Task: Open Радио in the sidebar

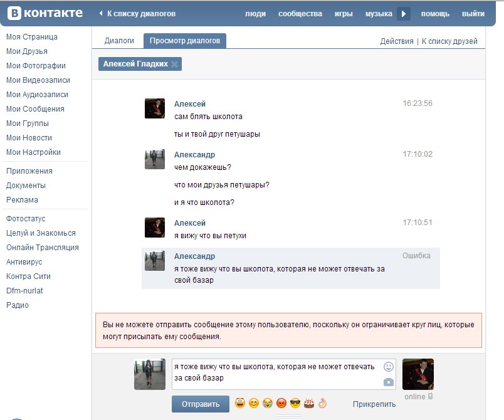Action: click(18, 305)
